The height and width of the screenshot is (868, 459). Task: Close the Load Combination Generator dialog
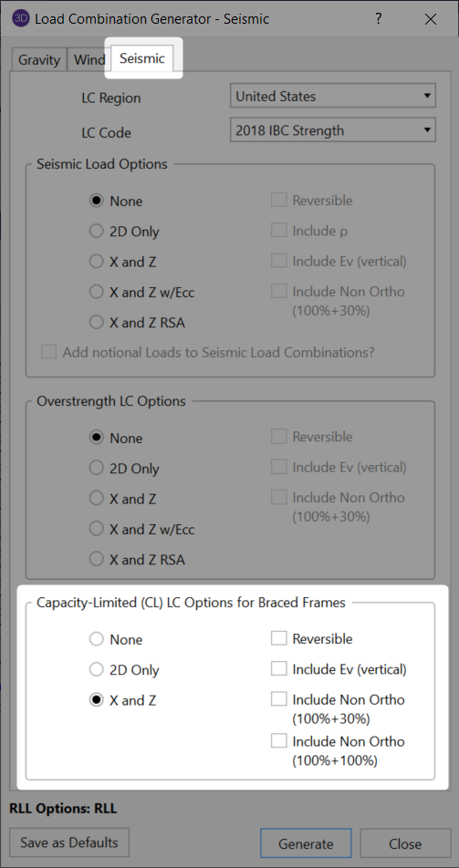coord(431,19)
